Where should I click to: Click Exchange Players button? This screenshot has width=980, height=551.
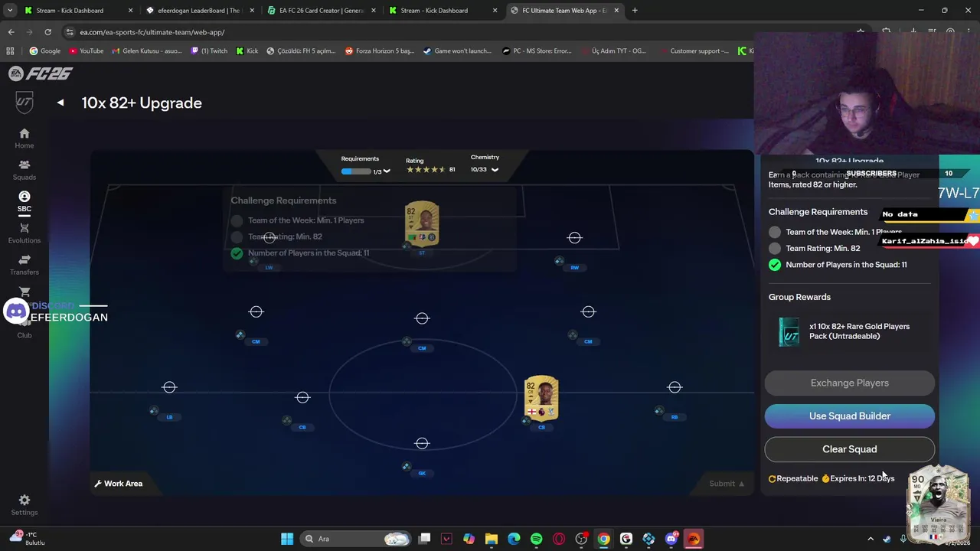point(850,383)
